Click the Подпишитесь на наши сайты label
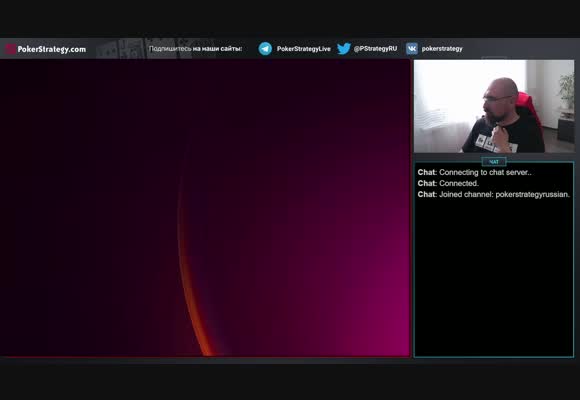This screenshot has width=580, height=400. pyautogui.click(x=195, y=48)
